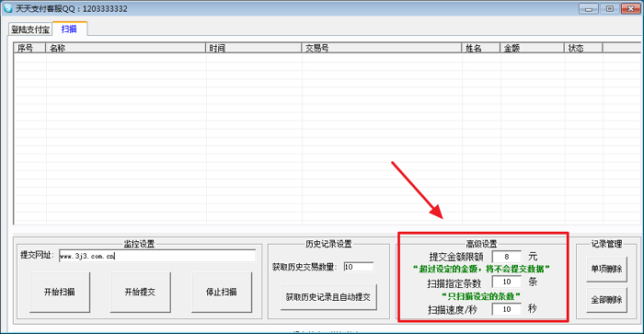Focus the 获取历史交易数量 field
The height and width of the screenshot is (334, 644).
359,267
